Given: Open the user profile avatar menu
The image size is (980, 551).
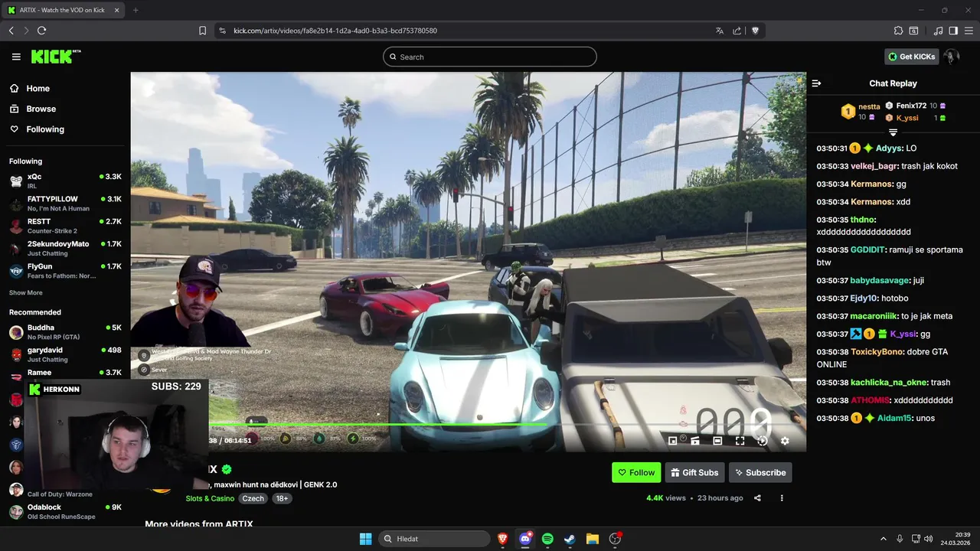Looking at the screenshot, I should 952,57.
